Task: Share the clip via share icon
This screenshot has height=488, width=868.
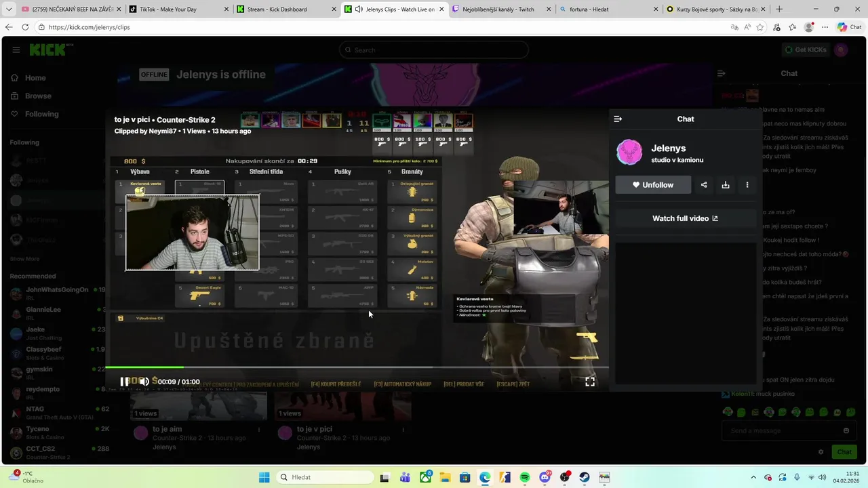Action: [704, 185]
